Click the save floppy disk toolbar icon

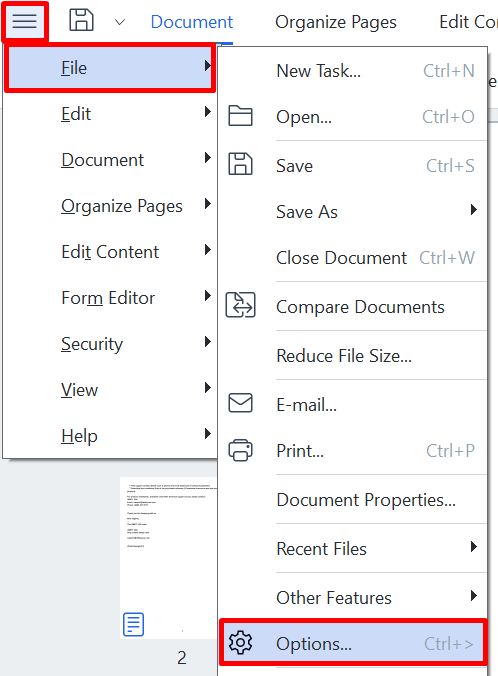point(81,21)
